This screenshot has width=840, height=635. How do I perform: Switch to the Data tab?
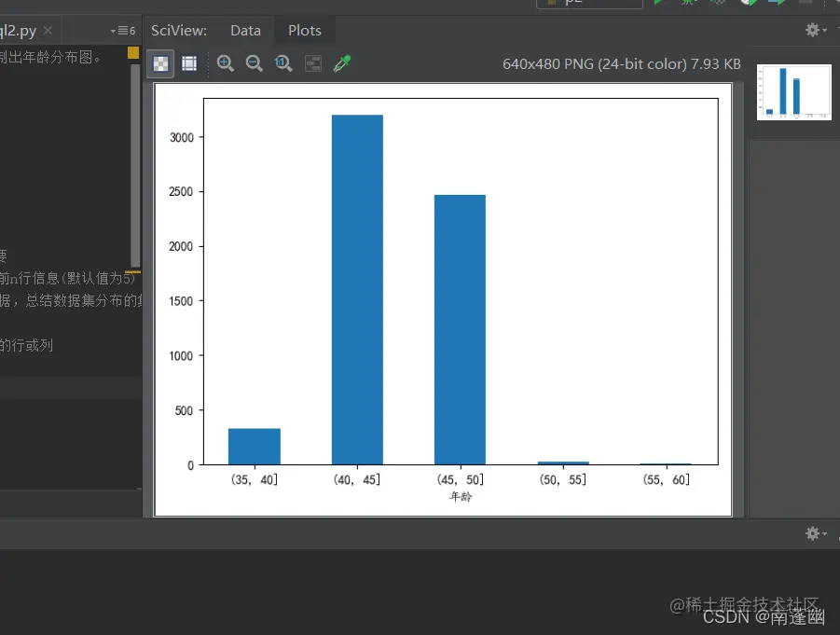(245, 31)
